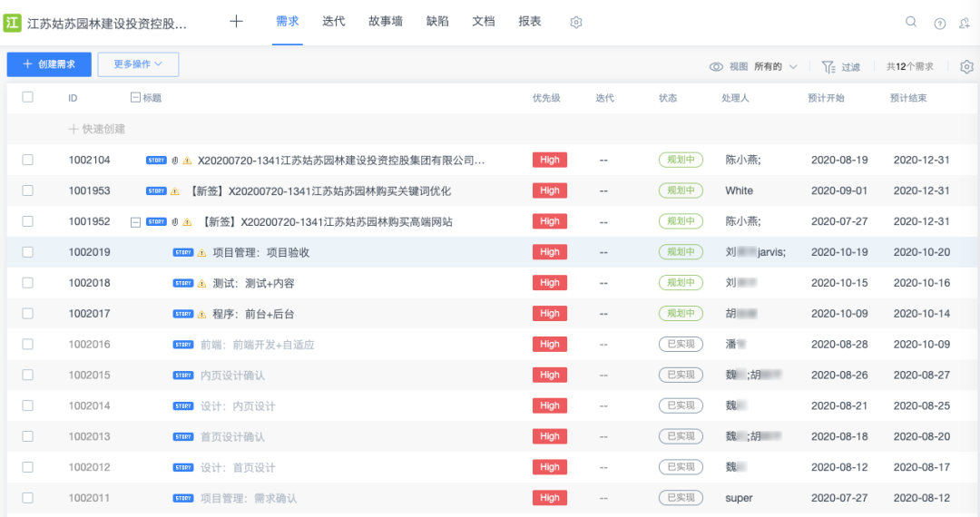Screen dimensions: 980x517
Task: Open the help question mark icon
Action: coord(939,24)
